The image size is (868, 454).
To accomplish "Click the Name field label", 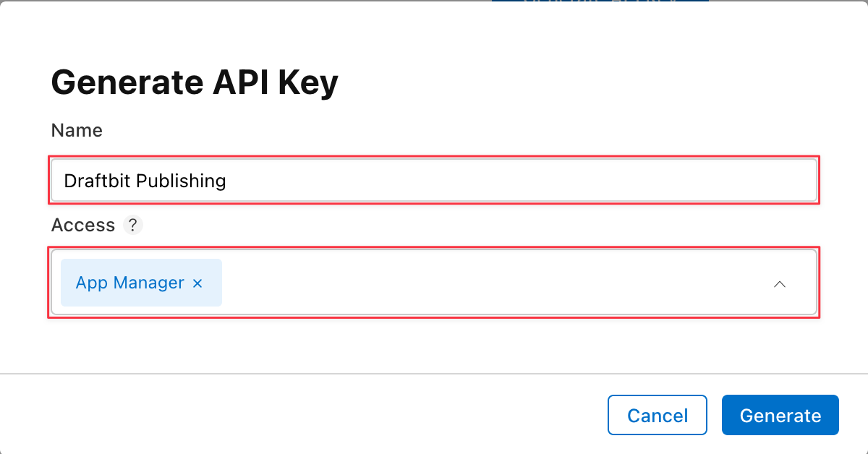I will coord(77,130).
